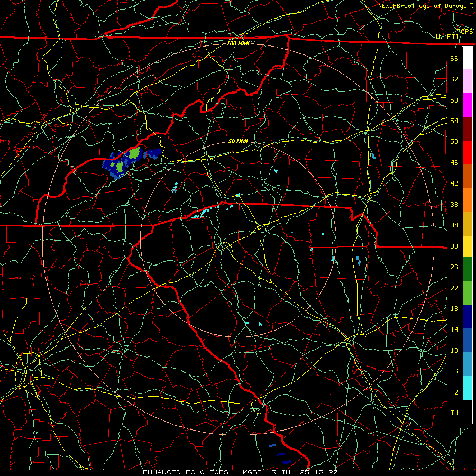Click the "34" legend value

coord(454,225)
